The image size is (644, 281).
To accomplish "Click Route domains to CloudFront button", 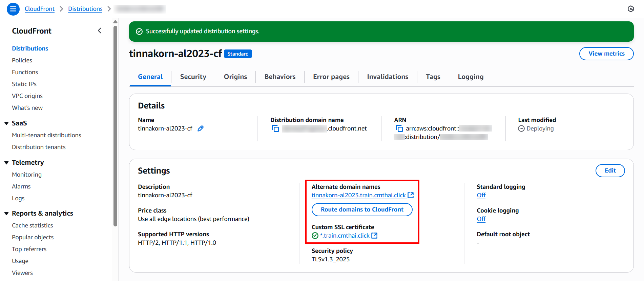I will coord(362,209).
